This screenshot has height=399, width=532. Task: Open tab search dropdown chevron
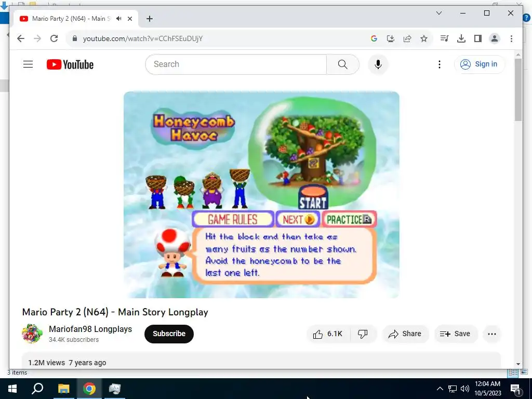(438, 13)
